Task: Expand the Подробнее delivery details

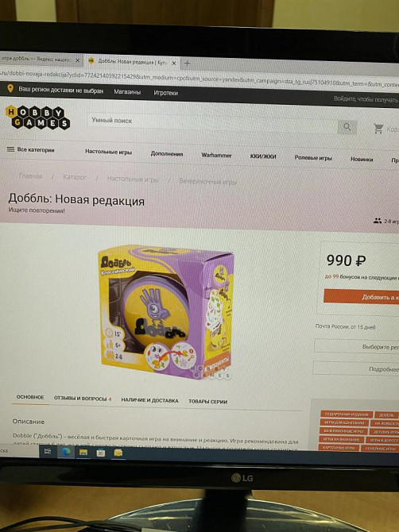Action: pyautogui.click(x=356, y=368)
